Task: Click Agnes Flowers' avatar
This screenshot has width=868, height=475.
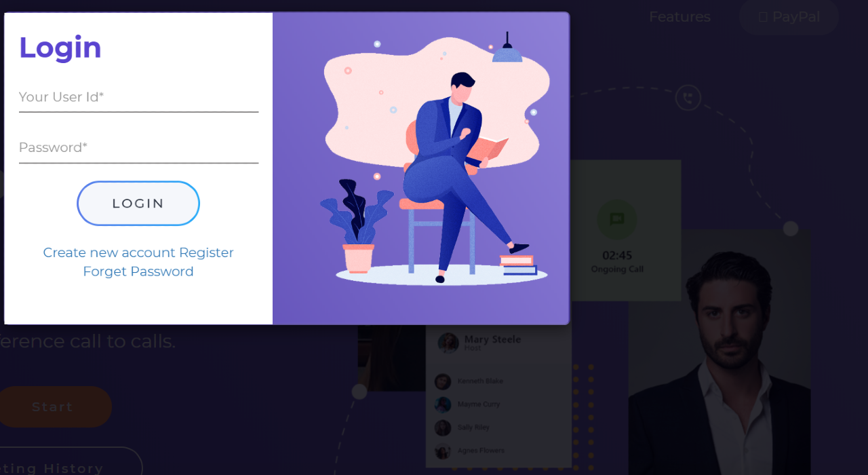Action: click(x=443, y=451)
